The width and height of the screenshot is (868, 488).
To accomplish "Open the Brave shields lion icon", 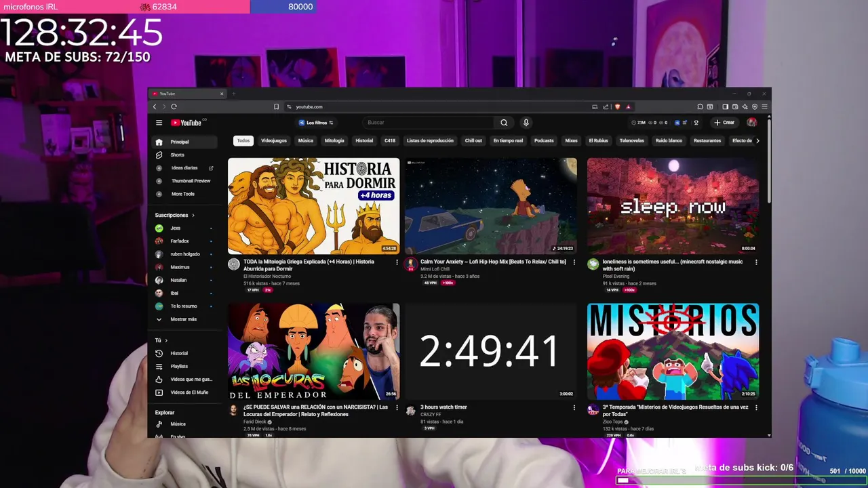I will 617,106.
